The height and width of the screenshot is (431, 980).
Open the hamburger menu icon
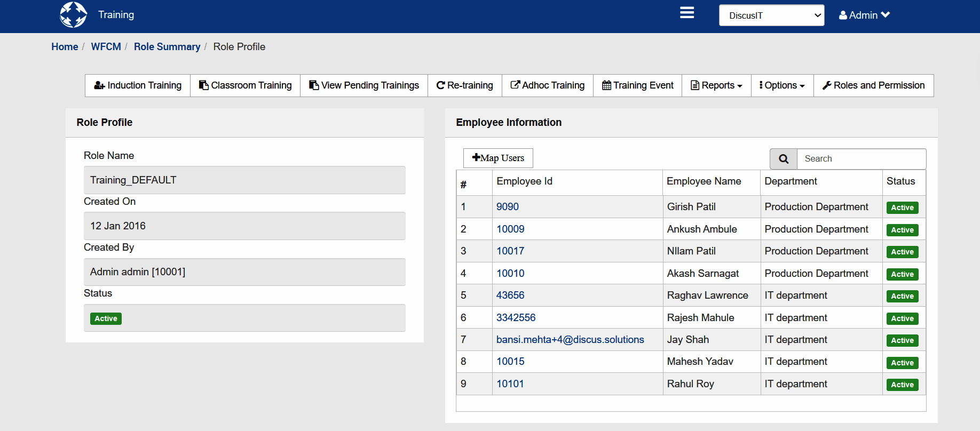click(686, 13)
